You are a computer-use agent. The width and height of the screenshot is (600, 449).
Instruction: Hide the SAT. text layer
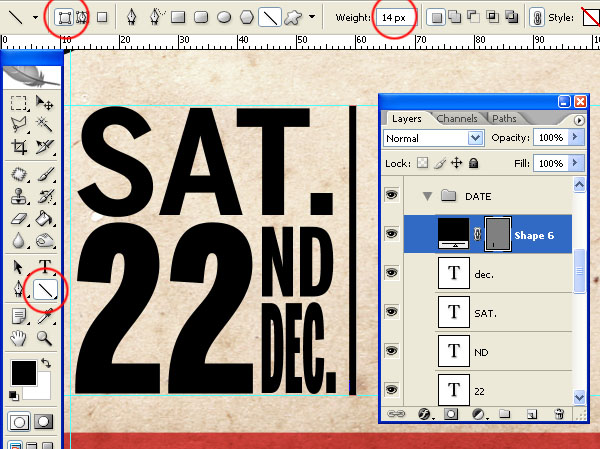click(391, 312)
